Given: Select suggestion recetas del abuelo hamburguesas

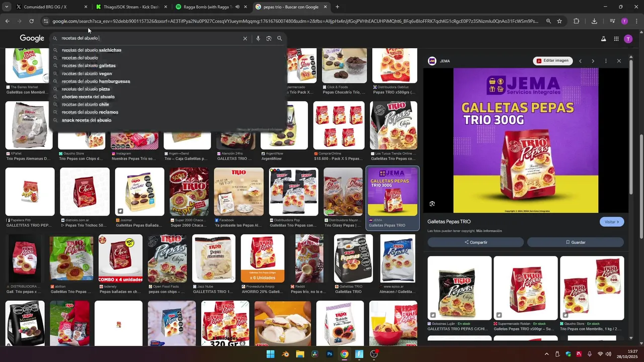Looking at the screenshot, I should click(x=96, y=81).
